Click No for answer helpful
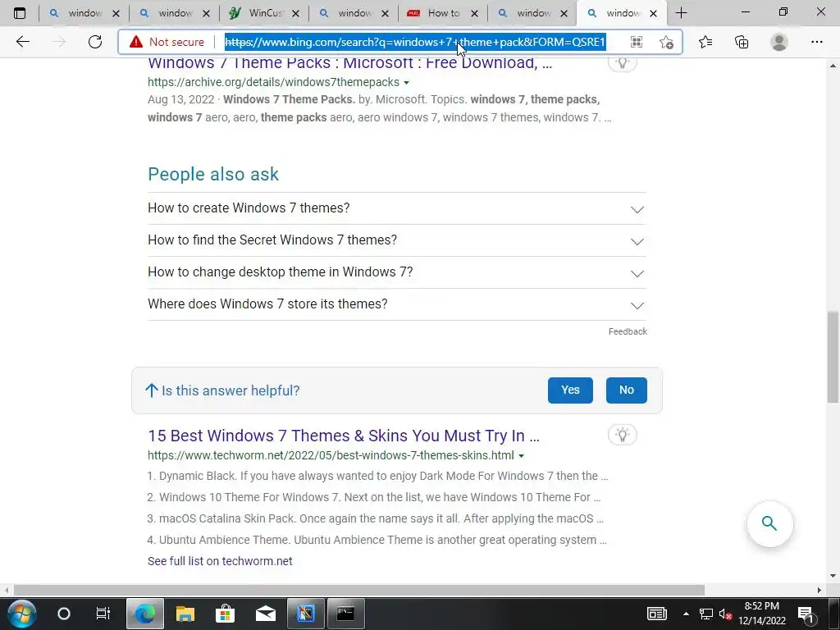840x630 pixels. pyautogui.click(x=626, y=390)
